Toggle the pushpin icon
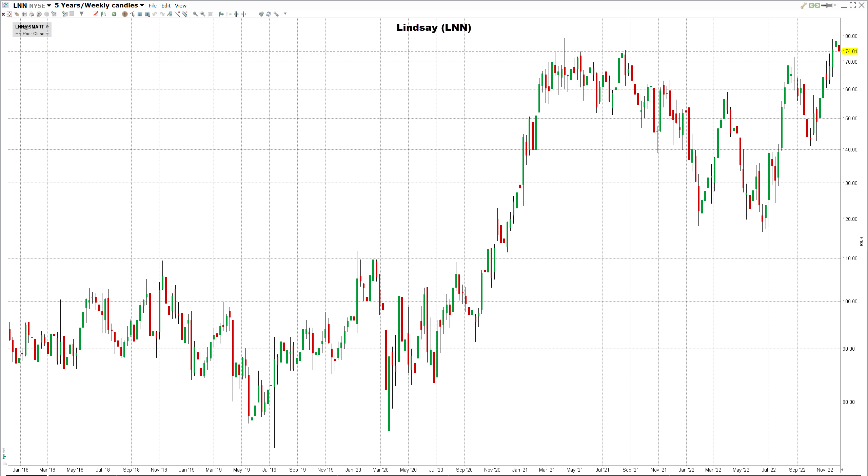Image resolution: width=868 pixels, height=476 pixels. pyautogui.click(x=827, y=5)
